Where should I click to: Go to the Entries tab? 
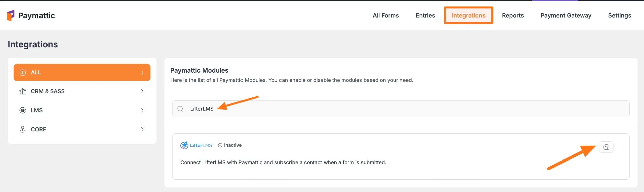click(x=425, y=15)
